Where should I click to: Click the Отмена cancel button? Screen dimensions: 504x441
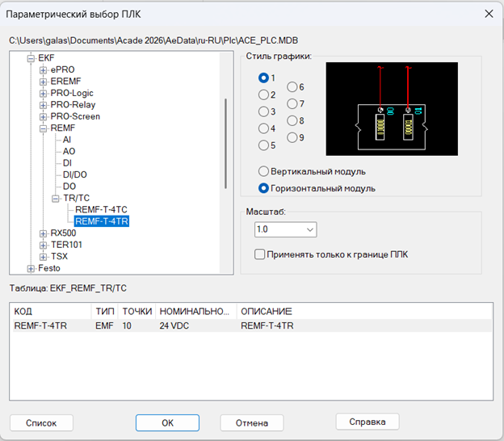pyautogui.click(x=252, y=423)
